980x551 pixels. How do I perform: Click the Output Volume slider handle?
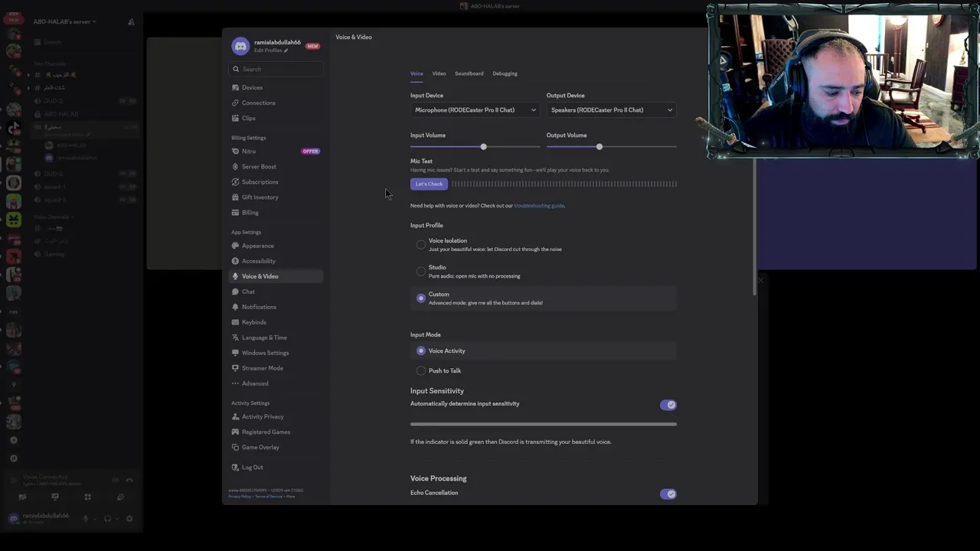coord(599,146)
